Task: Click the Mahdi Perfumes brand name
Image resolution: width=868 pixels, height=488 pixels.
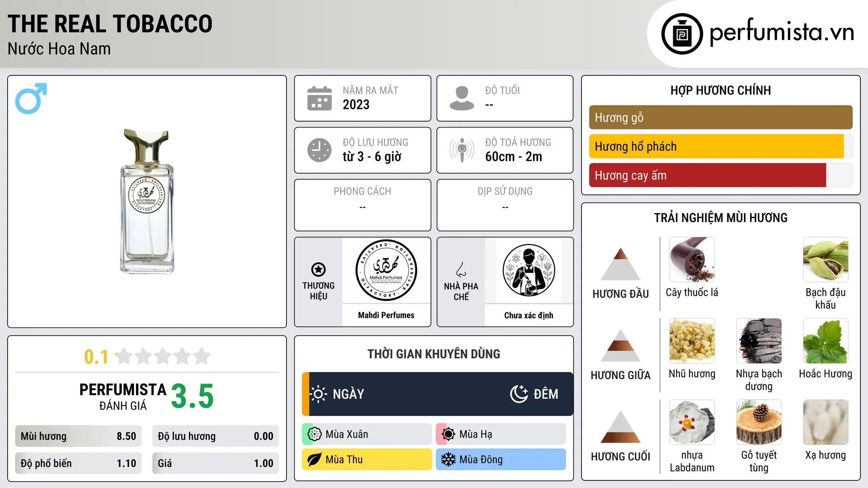Action: point(386,315)
